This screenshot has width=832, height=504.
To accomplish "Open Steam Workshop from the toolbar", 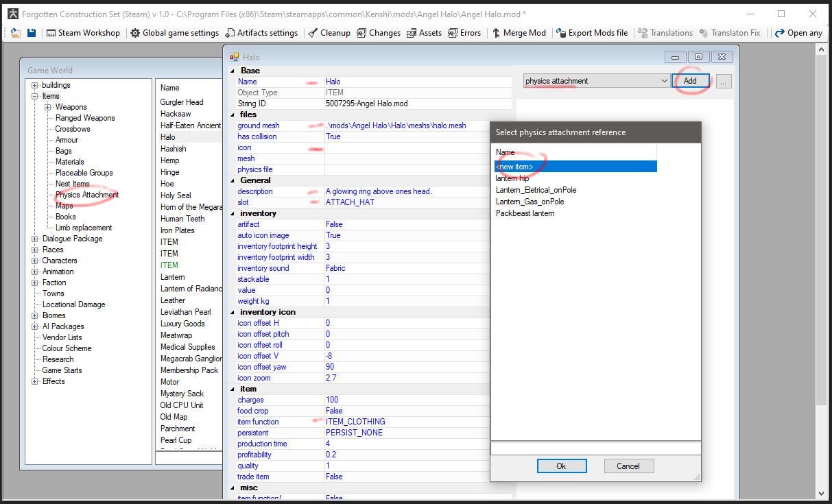I will pyautogui.click(x=83, y=33).
